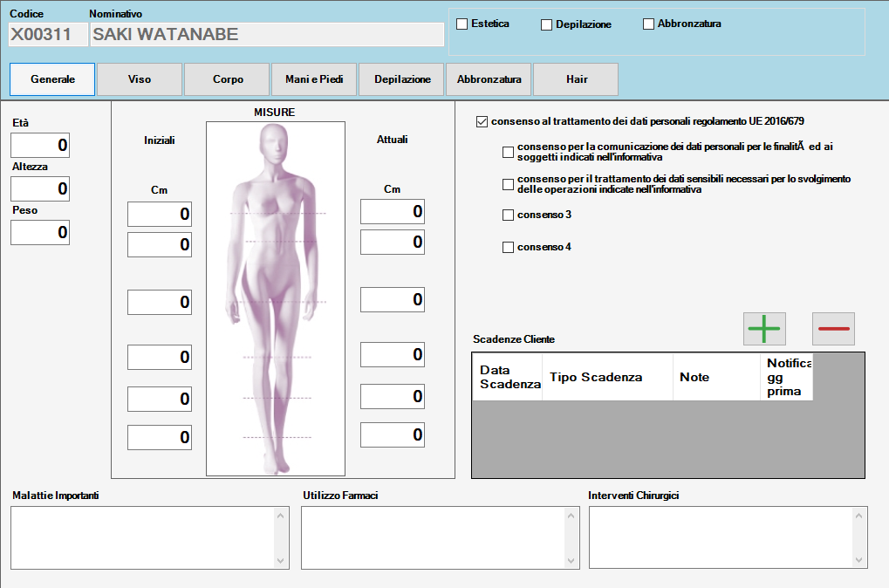The width and height of the screenshot is (889, 588).
Task: Check the consenso 3 box
Action: point(509,215)
